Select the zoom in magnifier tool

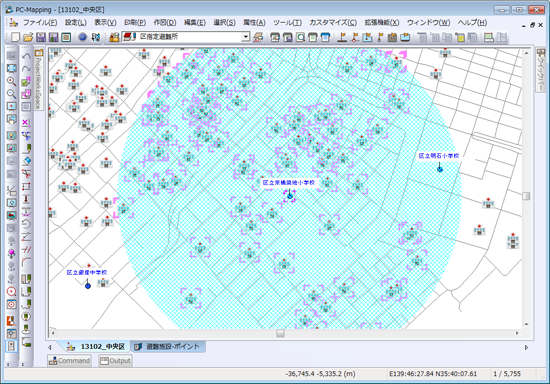point(11,81)
